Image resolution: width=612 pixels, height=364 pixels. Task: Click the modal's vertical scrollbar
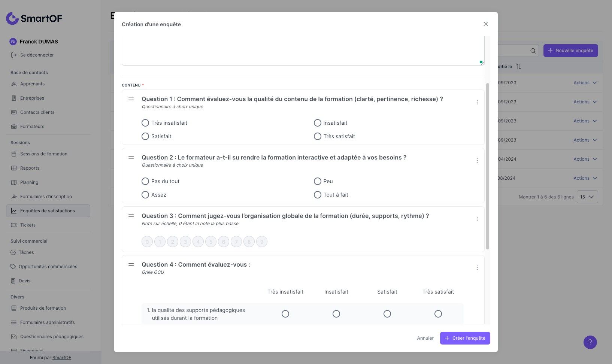(x=487, y=166)
